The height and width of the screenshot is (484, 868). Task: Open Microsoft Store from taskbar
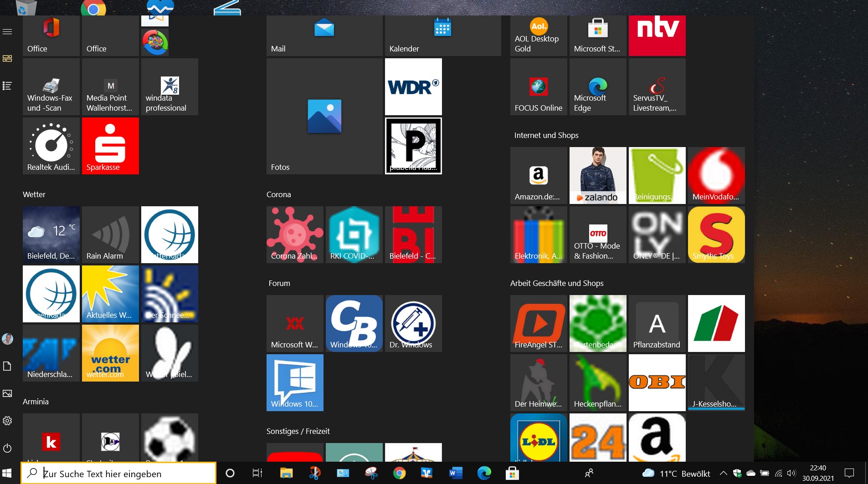(x=512, y=474)
